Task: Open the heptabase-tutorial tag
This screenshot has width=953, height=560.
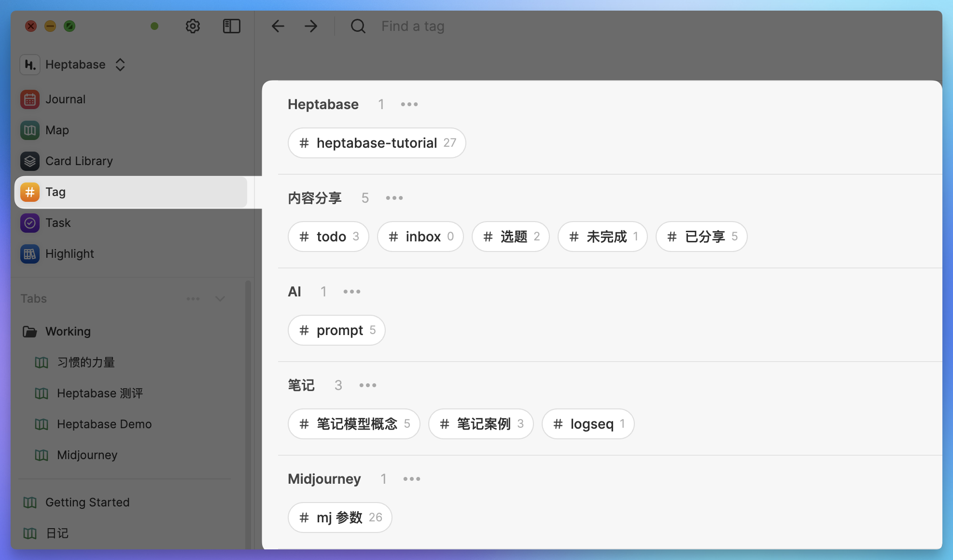Action: (377, 143)
